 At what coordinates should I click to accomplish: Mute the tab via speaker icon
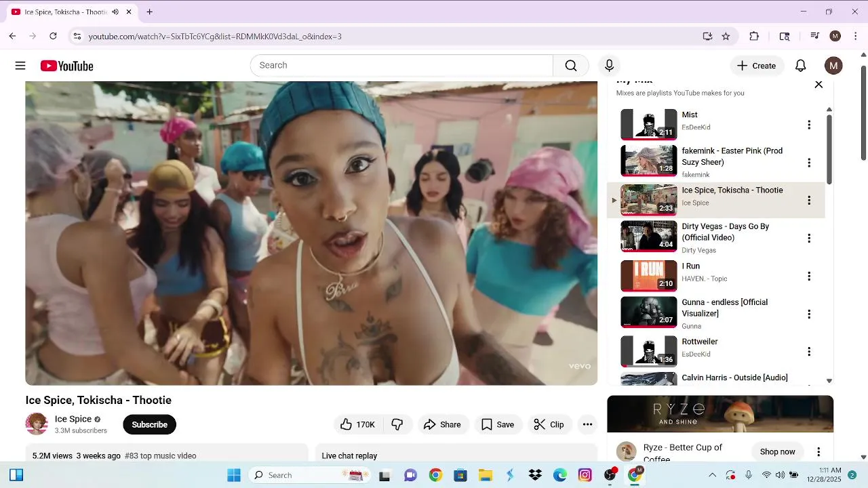tap(115, 12)
